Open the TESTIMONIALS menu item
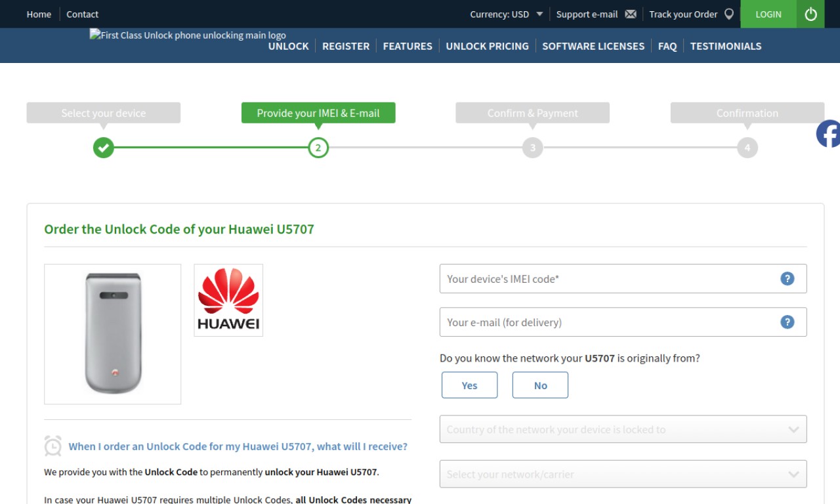 pyautogui.click(x=726, y=46)
